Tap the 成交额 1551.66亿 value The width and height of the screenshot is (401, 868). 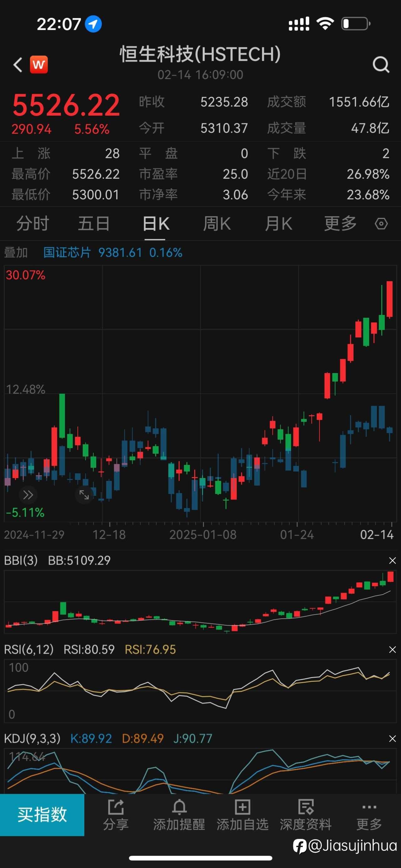359,102
